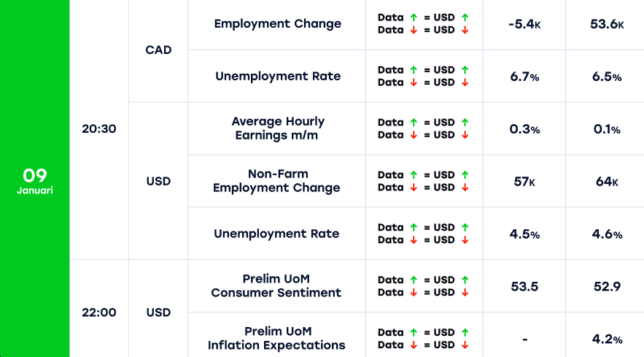The height and width of the screenshot is (357, 644).
Task: Click red down arrow after Data in CAD Unemployment Rate row
Action: tap(414, 82)
